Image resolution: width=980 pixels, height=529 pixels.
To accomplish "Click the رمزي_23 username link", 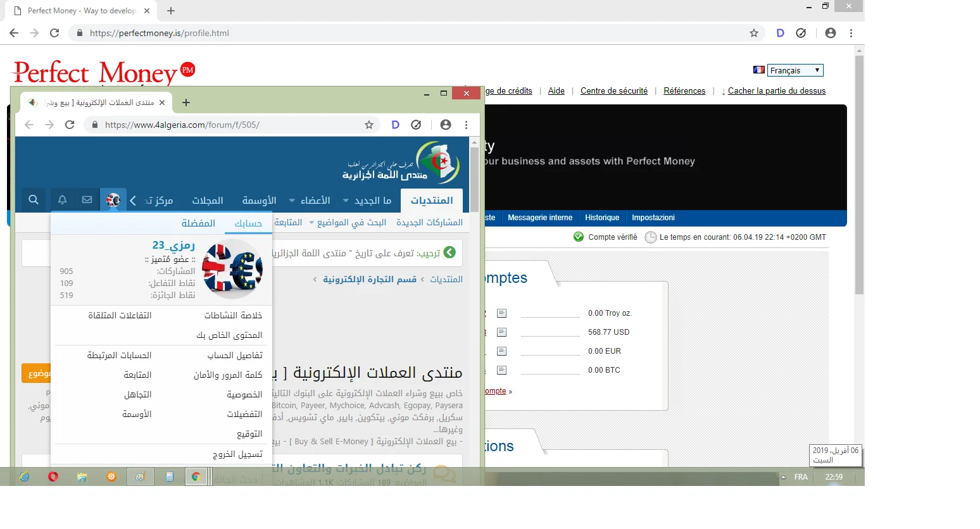I will pyautogui.click(x=173, y=245).
